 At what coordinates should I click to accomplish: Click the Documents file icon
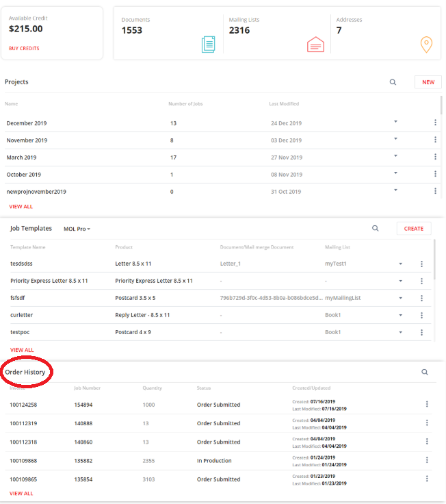pyautogui.click(x=208, y=45)
